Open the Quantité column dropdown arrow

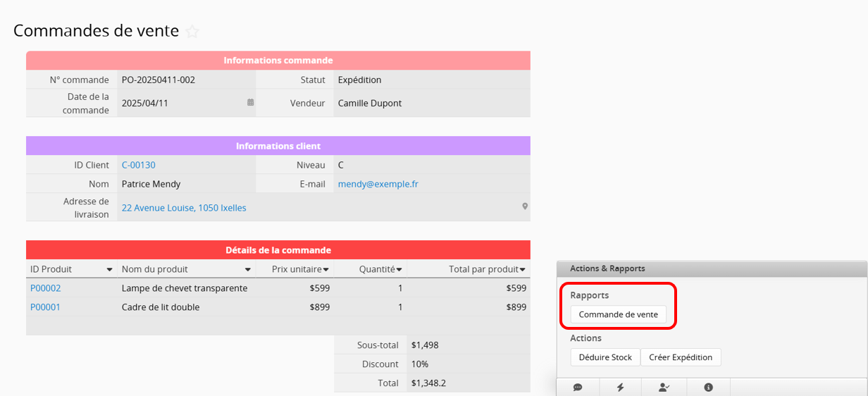(399, 270)
